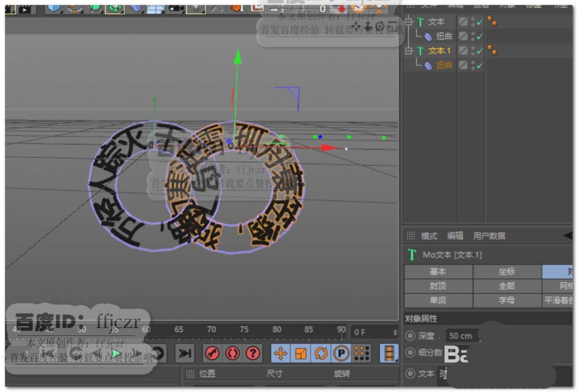Toggle autokeying red circular icon

pyautogui.click(x=232, y=353)
